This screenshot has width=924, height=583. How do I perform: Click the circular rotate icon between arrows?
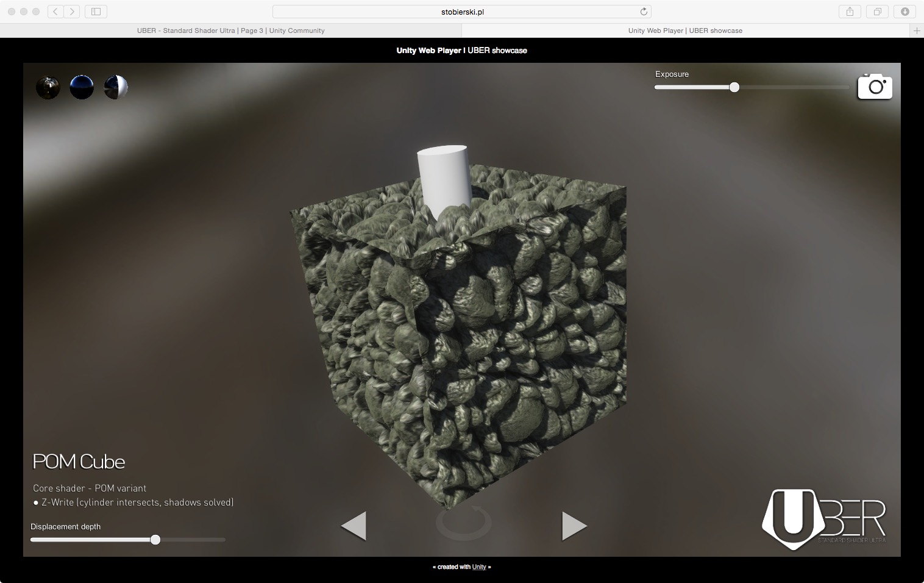pos(464,523)
